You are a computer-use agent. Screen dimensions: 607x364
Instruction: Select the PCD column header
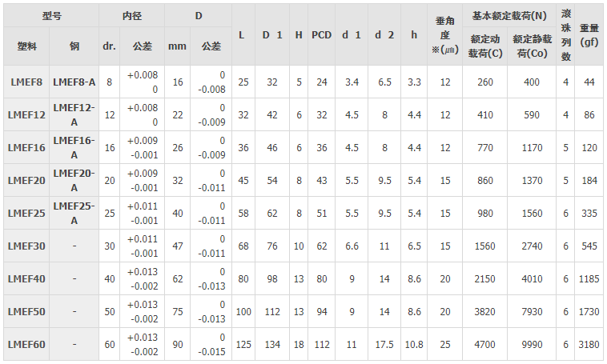[321, 35]
